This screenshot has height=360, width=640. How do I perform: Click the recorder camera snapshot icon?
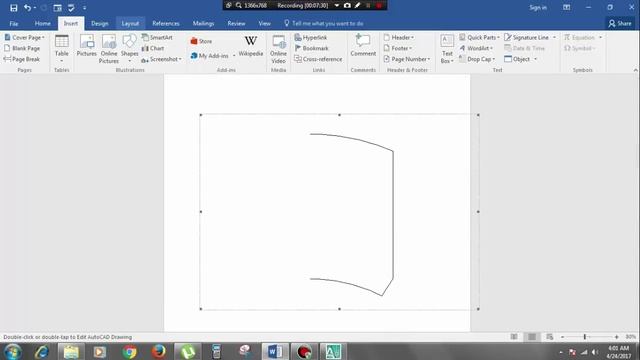[347, 5]
